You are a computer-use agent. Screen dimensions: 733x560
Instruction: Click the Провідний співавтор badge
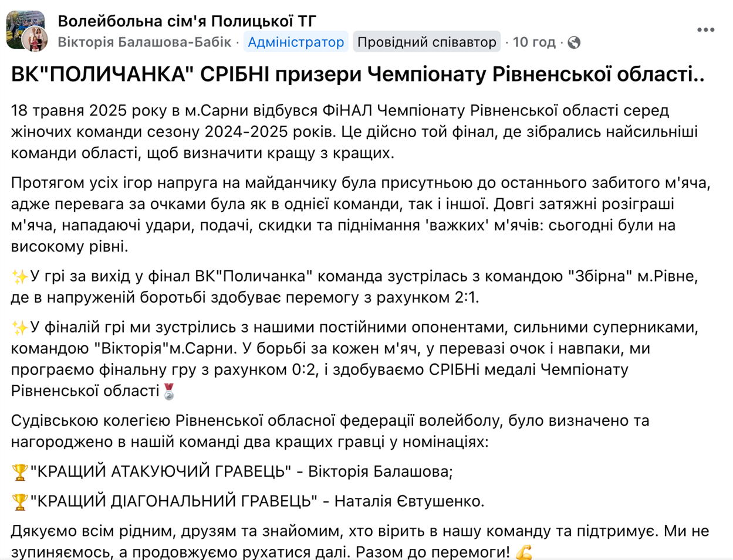tap(427, 42)
